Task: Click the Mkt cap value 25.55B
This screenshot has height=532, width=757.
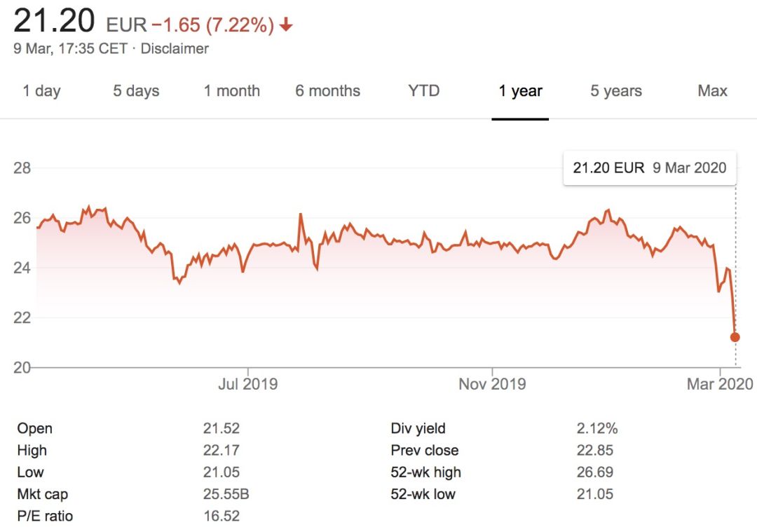Action: pyautogui.click(x=226, y=494)
